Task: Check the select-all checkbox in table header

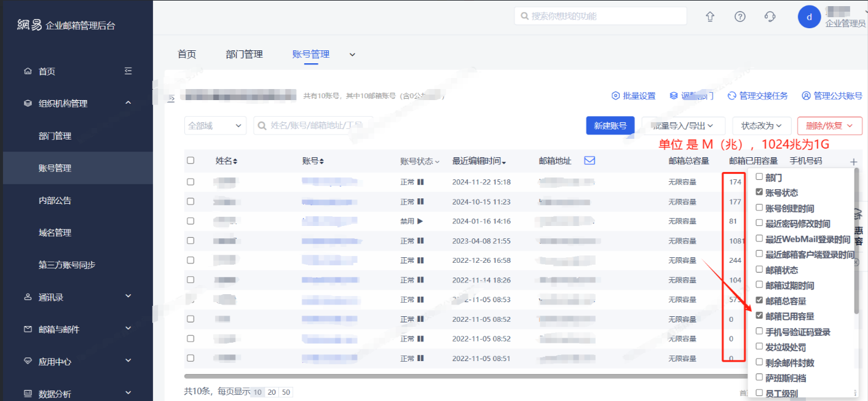Action: pyautogui.click(x=191, y=160)
